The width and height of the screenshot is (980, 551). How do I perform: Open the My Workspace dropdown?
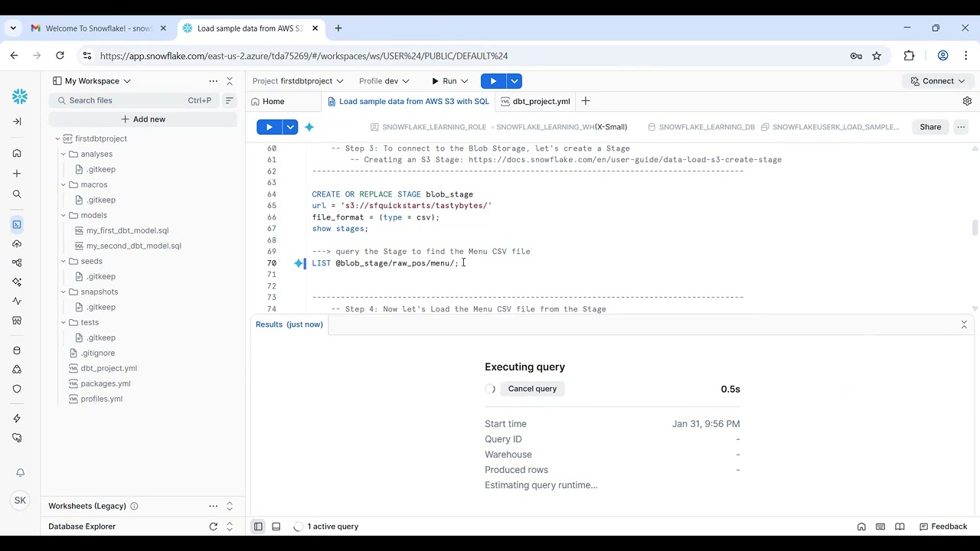tap(91, 81)
